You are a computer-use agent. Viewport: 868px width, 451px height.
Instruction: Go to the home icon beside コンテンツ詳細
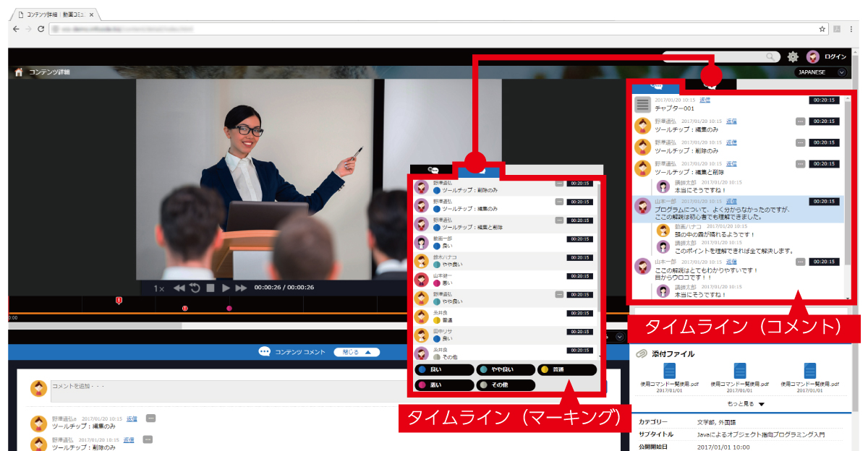point(19,72)
